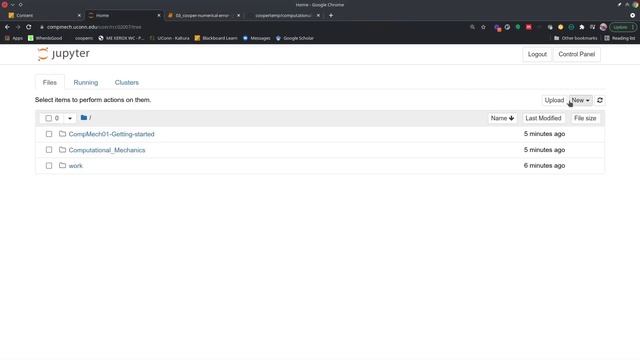
Task: Switch to the Running tab
Action: point(86,82)
